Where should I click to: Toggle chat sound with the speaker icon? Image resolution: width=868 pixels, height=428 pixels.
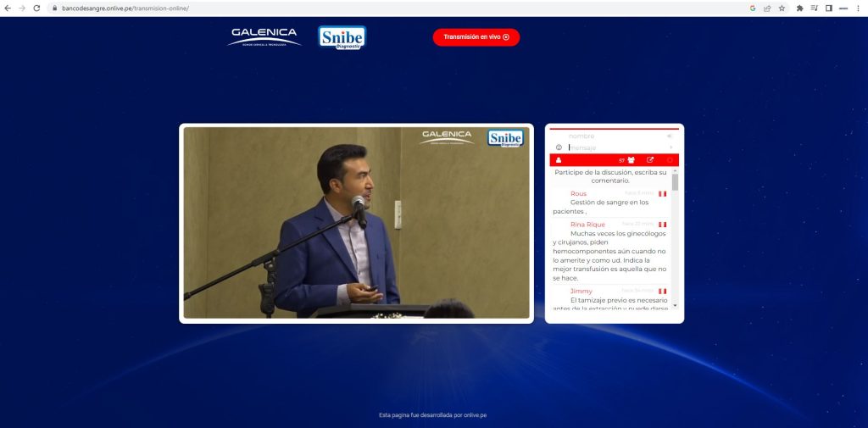coord(669,136)
